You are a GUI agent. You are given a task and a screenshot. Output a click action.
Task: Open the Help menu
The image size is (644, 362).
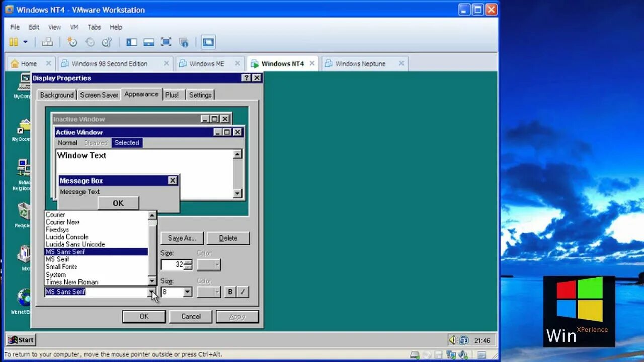click(x=116, y=27)
